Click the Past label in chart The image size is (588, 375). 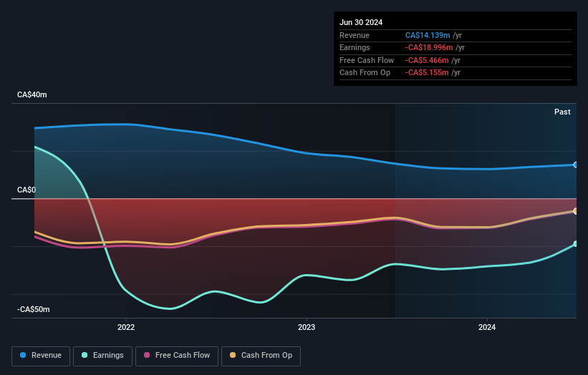562,112
